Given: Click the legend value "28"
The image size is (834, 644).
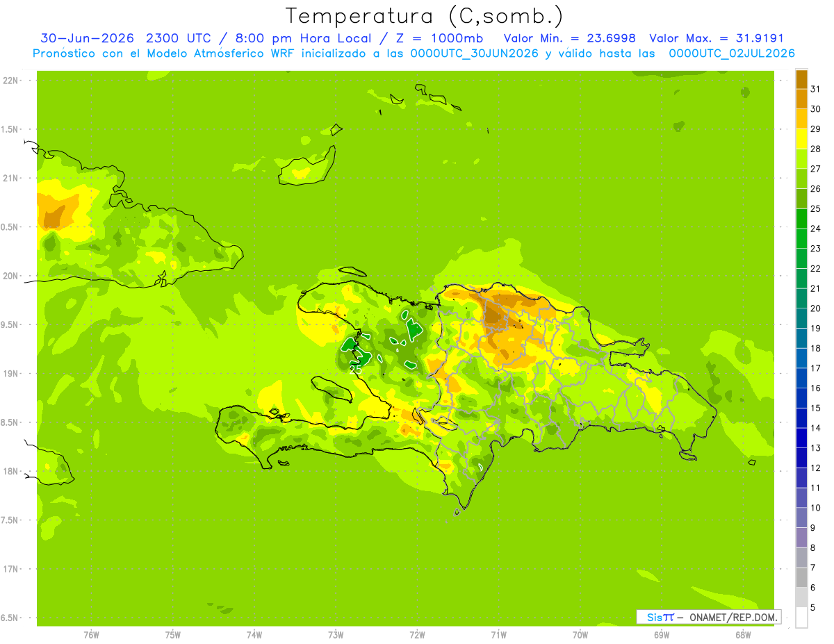Looking at the screenshot, I should click(815, 149).
